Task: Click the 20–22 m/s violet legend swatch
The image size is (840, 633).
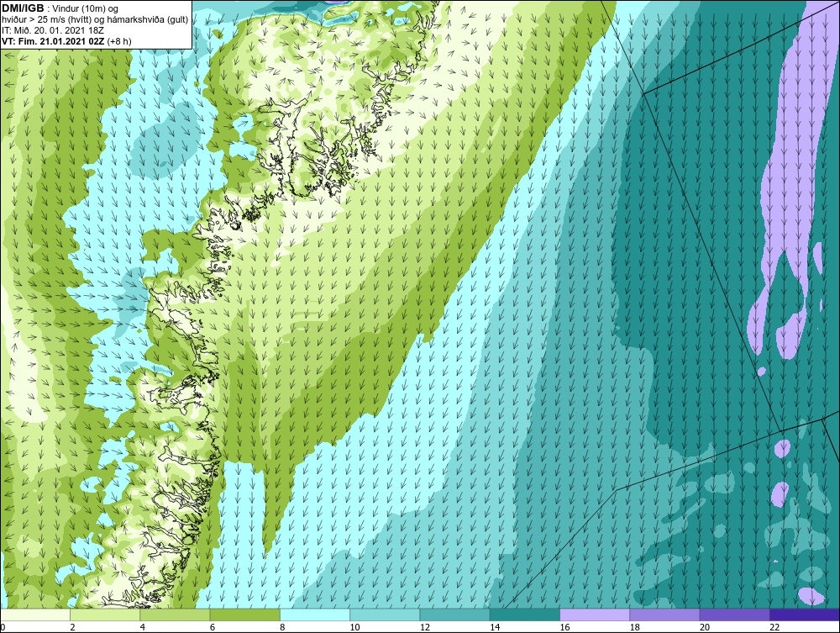Action: 734,615
